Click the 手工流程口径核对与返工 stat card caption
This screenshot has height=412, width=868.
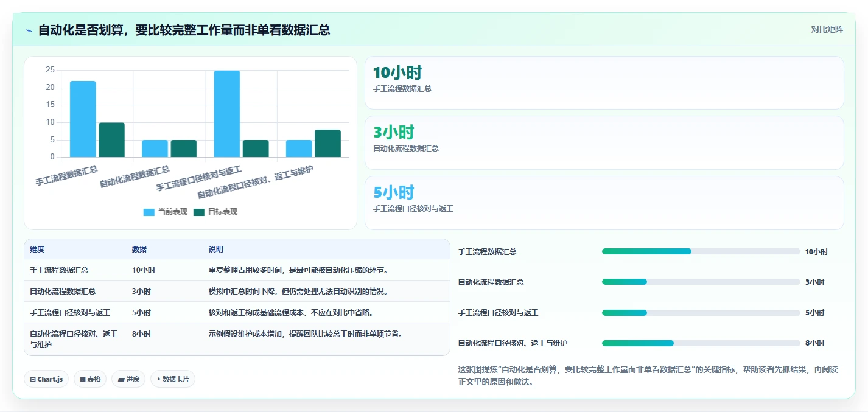[413, 209]
